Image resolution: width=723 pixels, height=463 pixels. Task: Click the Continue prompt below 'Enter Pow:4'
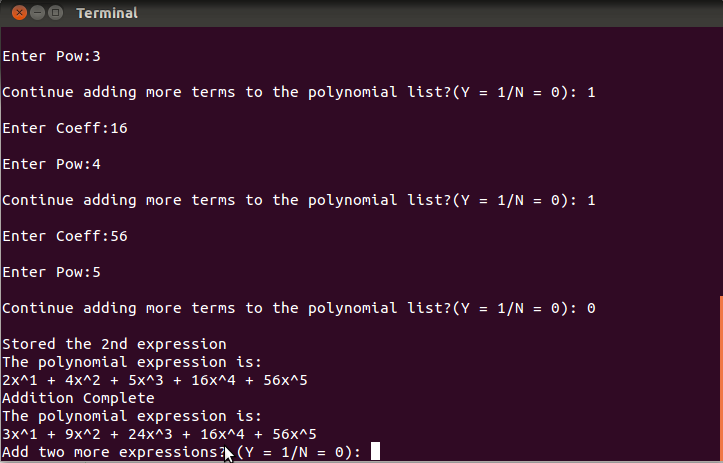(x=299, y=200)
